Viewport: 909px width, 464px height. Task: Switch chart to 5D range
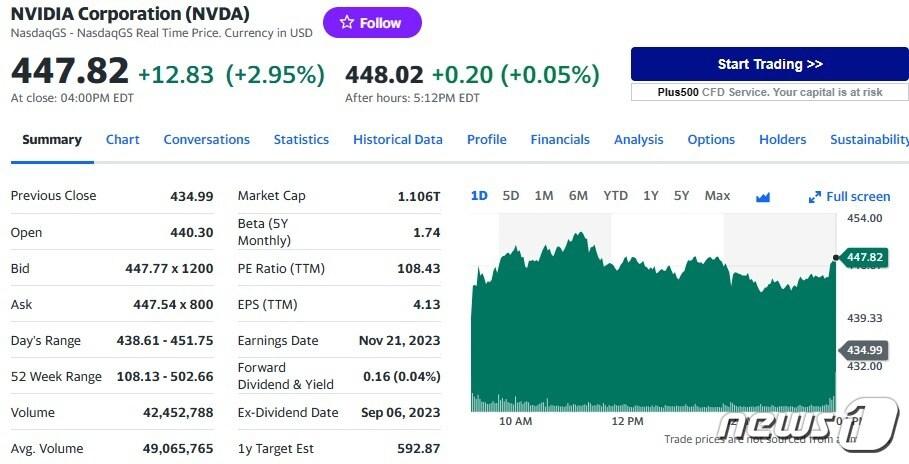coord(511,196)
